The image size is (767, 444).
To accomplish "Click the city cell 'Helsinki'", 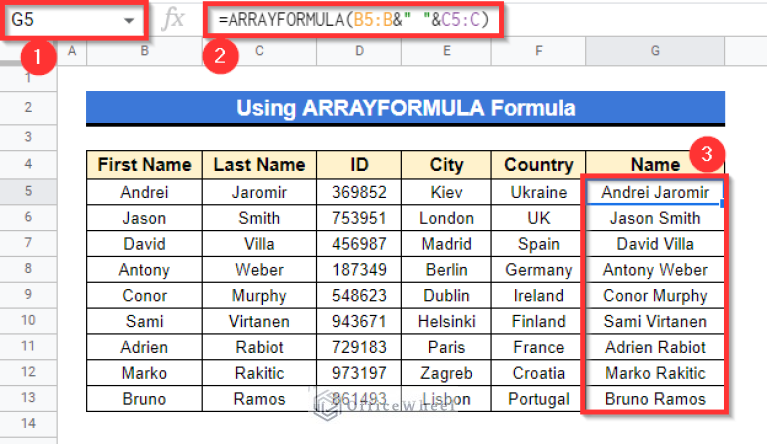I will [446, 322].
